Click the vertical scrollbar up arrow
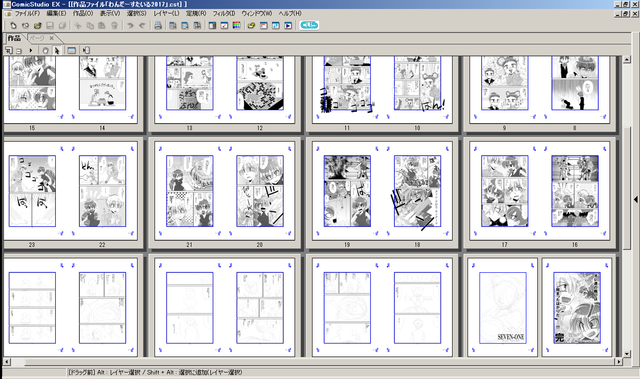The width and height of the screenshot is (640, 379). point(627,60)
